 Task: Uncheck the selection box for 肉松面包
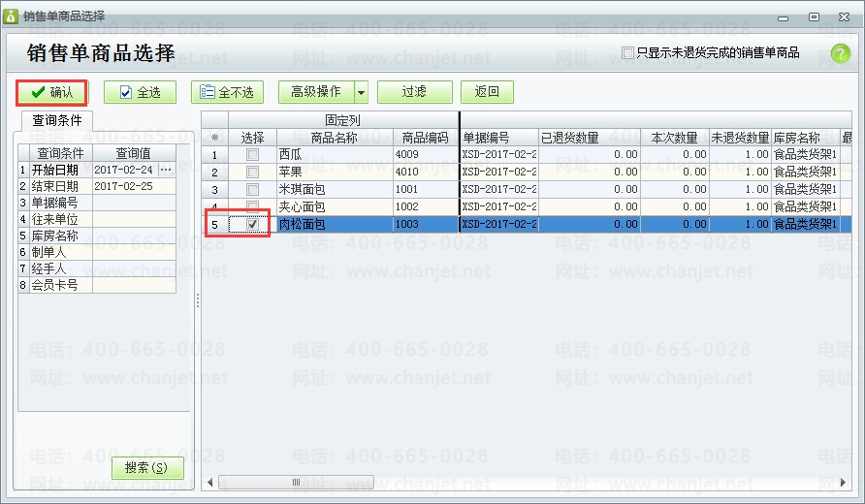(x=252, y=224)
